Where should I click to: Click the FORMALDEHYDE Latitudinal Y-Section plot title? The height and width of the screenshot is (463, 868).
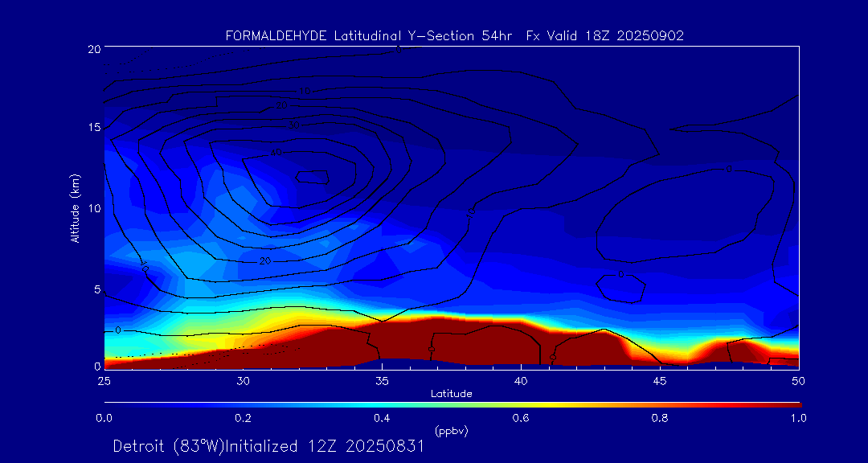[455, 36]
